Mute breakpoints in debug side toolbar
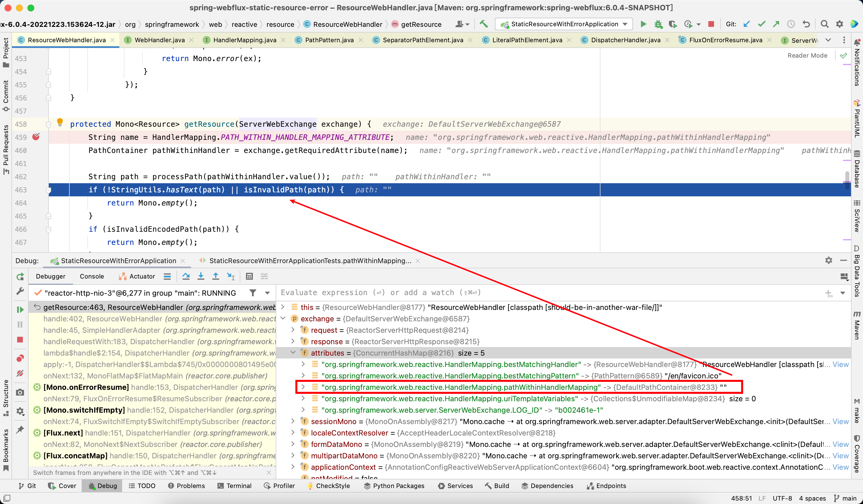Image resolution: width=863 pixels, height=504 pixels. click(20, 373)
